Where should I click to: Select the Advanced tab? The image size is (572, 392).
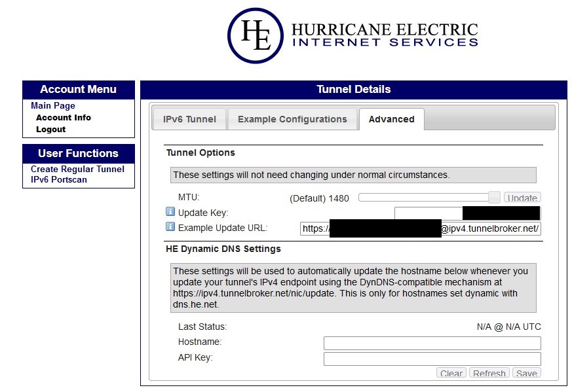point(391,119)
